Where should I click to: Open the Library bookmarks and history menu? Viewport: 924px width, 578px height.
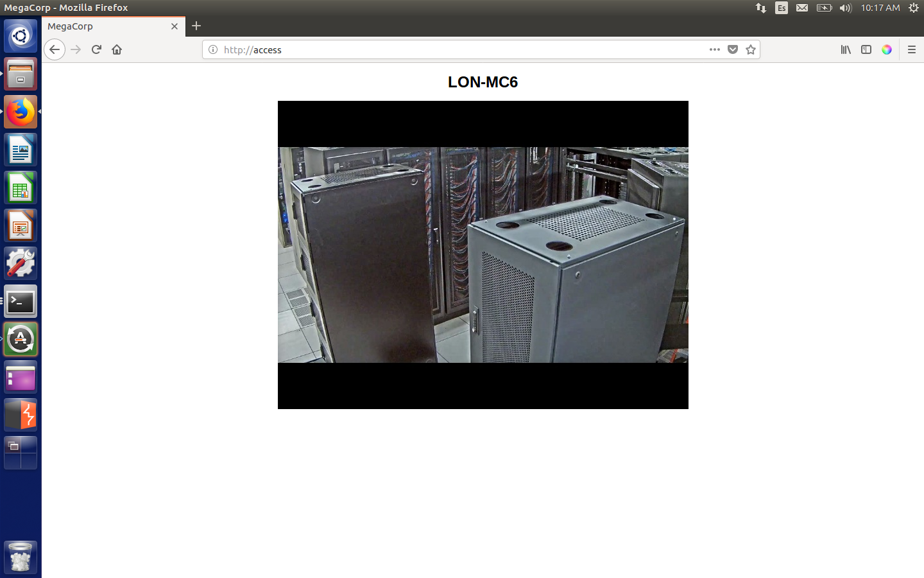pos(846,49)
